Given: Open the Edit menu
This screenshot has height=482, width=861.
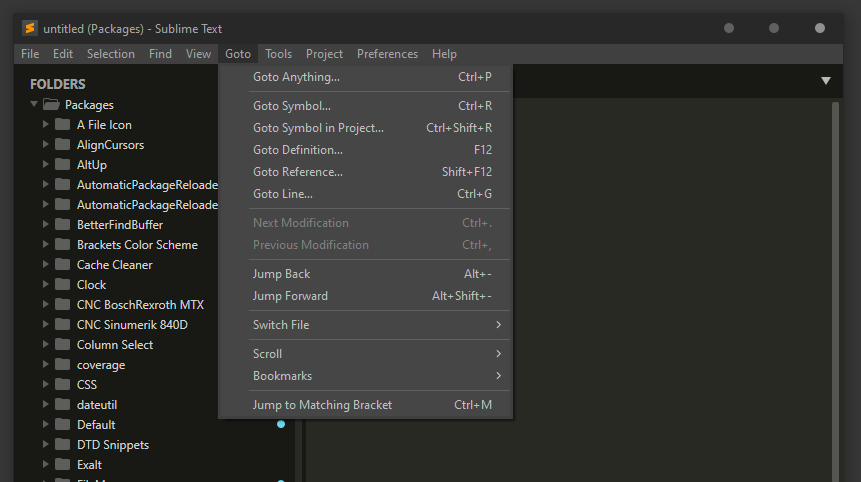Looking at the screenshot, I should 63,54.
